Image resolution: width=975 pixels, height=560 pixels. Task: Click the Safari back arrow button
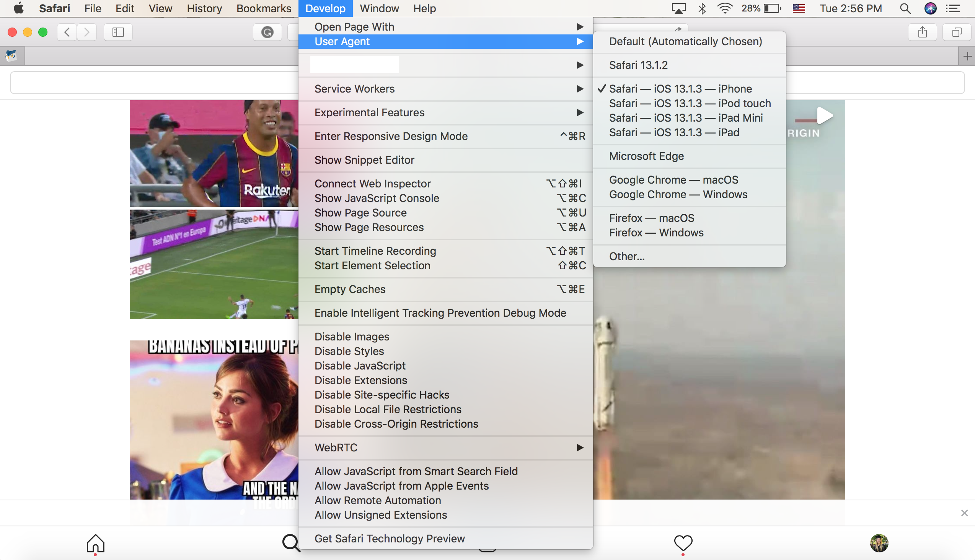[x=67, y=32]
